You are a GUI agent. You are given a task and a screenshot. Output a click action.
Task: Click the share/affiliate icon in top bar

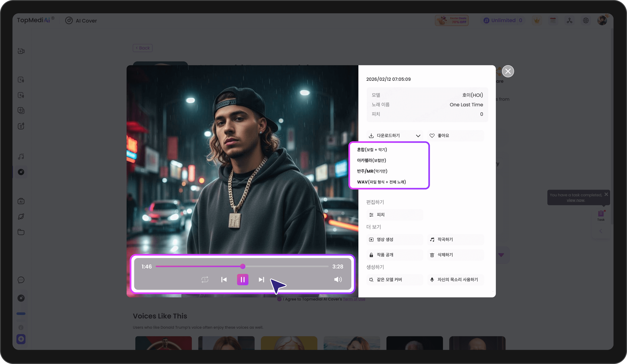click(x=570, y=20)
